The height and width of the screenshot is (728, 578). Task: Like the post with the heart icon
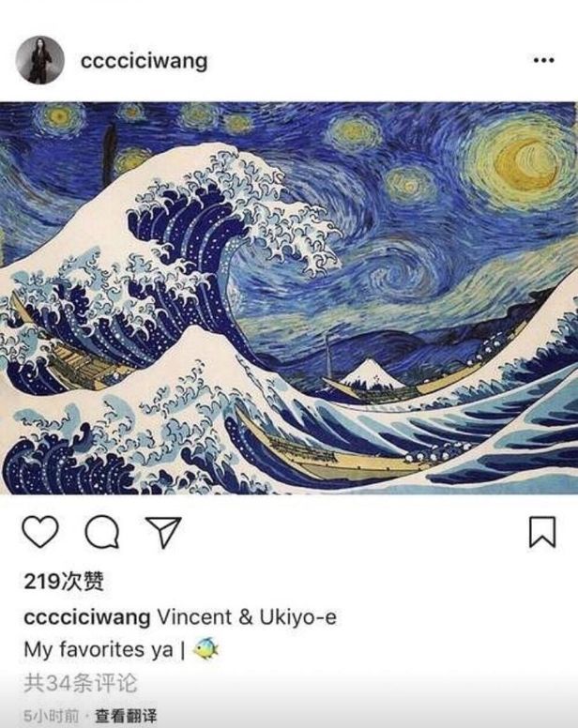(x=40, y=532)
